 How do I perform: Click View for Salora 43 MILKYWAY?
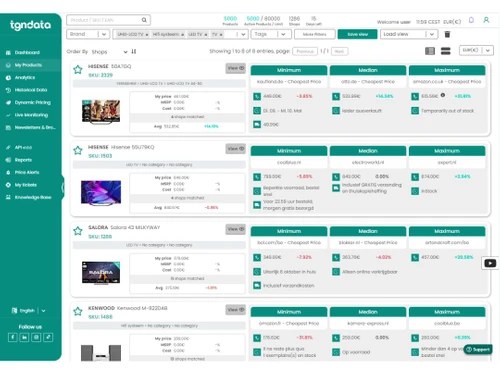point(236,229)
